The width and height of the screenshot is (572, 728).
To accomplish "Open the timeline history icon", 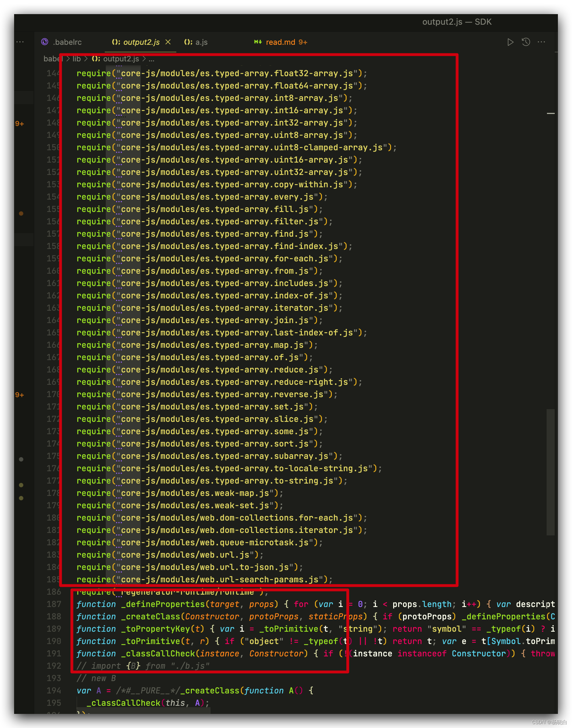I will pyautogui.click(x=526, y=42).
